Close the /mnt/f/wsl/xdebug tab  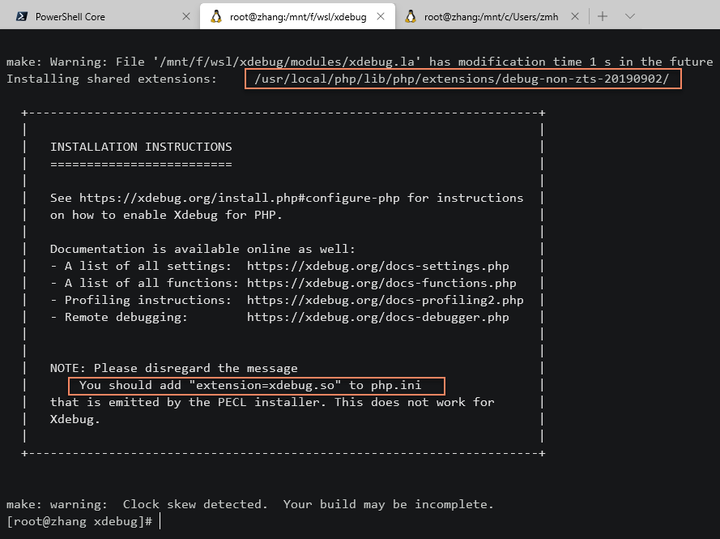(381, 17)
